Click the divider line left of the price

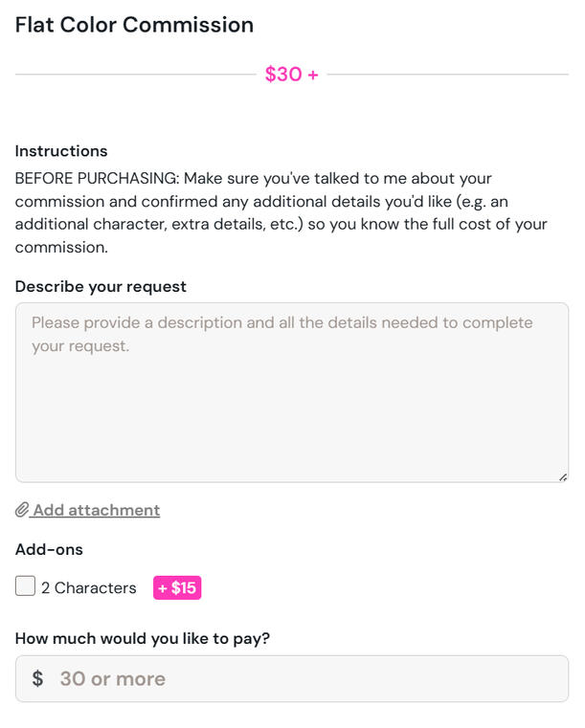[x=134, y=75]
